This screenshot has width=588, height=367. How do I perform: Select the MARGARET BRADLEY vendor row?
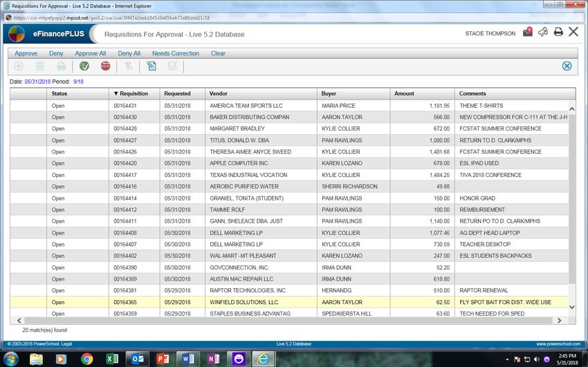click(x=289, y=129)
